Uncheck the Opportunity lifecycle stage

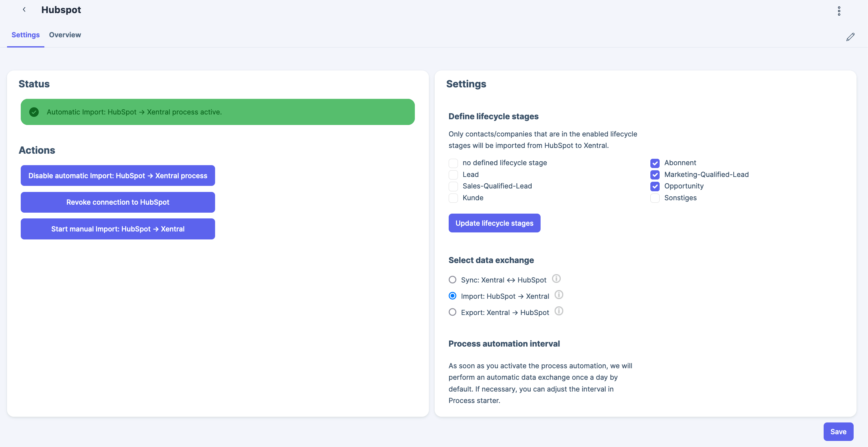(x=655, y=186)
